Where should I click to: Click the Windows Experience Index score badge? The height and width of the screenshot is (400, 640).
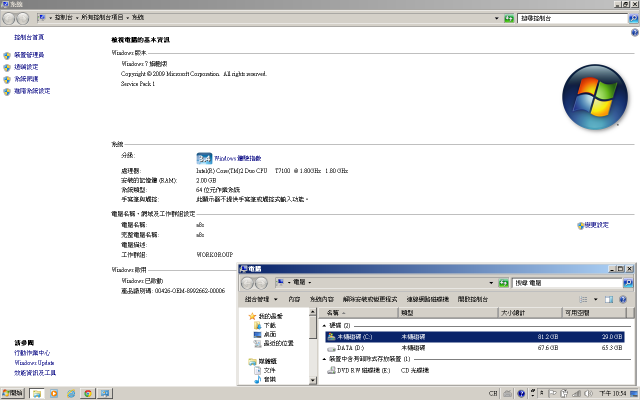[x=204, y=158]
